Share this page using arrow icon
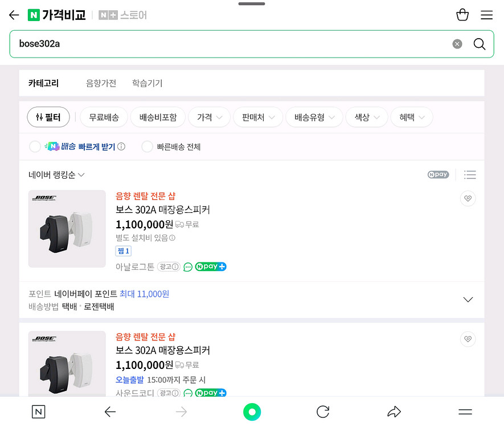The width and height of the screenshot is (504, 427). pos(394,412)
